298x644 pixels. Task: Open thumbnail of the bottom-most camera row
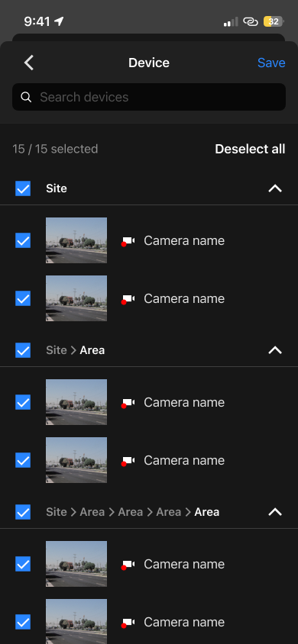click(x=76, y=621)
